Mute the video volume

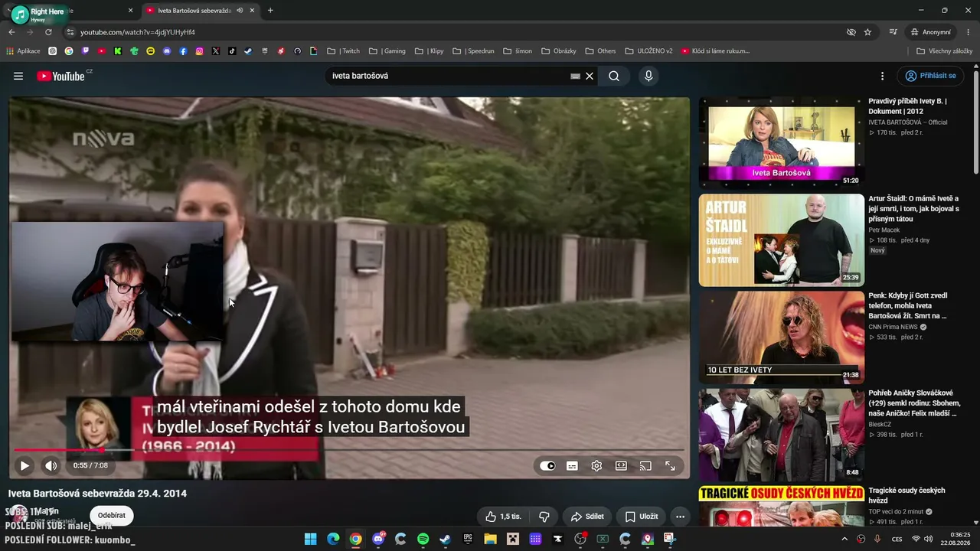51,465
